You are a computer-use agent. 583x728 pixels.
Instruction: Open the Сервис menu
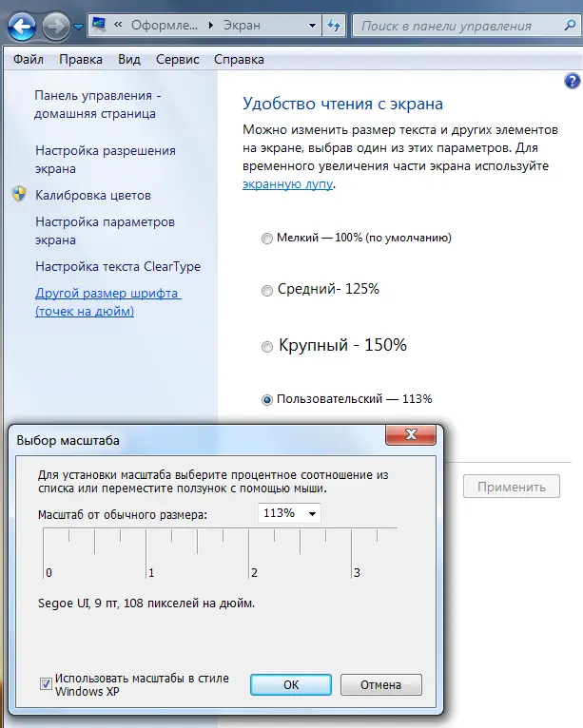click(178, 60)
